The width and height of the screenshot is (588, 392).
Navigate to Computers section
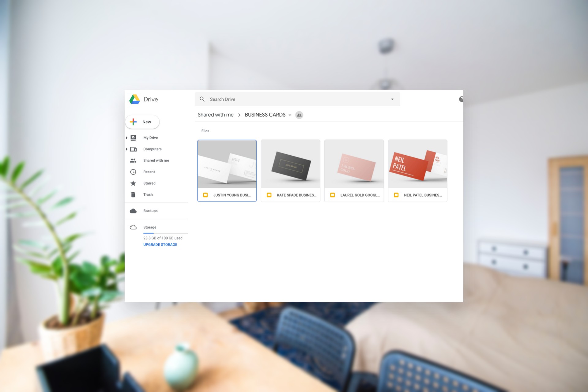tap(152, 149)
